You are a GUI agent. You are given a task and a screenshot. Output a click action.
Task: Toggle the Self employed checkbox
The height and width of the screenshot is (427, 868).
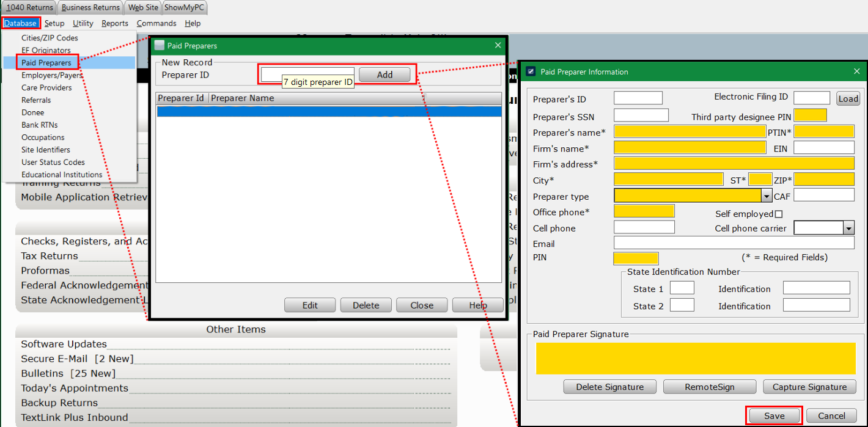[778, 214]
